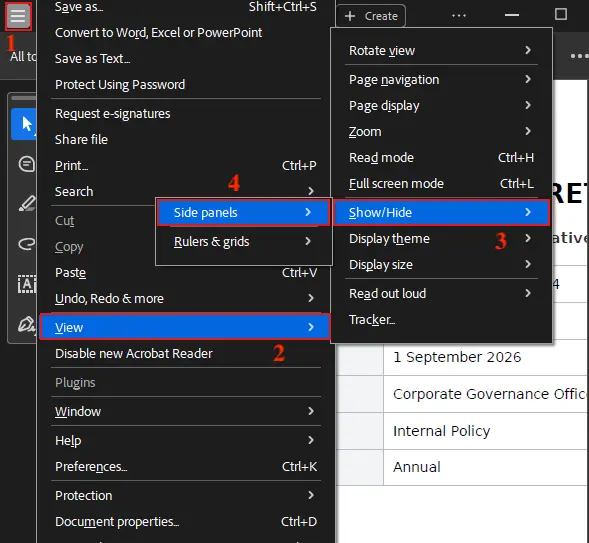Image resolution: width=589 pixels, height=543 pixels.
Task: Select the fill and sign pen tool
Action: (x=26, y=324)
